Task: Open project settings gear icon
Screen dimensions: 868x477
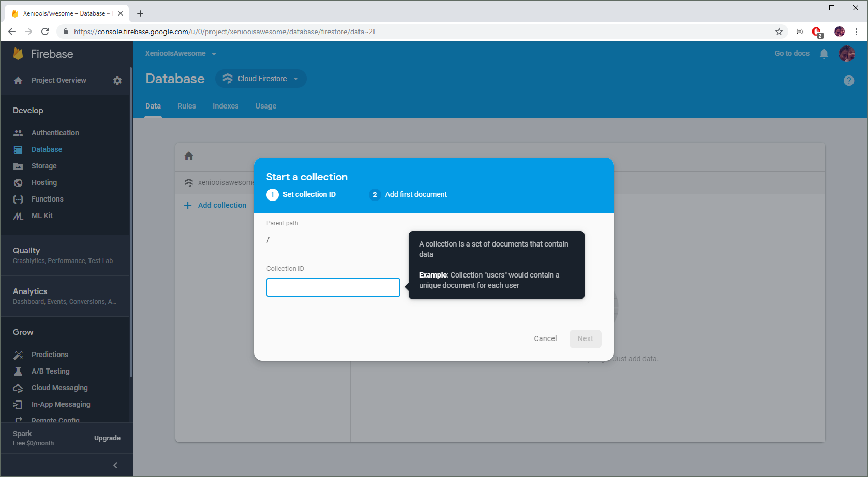Action: click(x=117, y=81)
